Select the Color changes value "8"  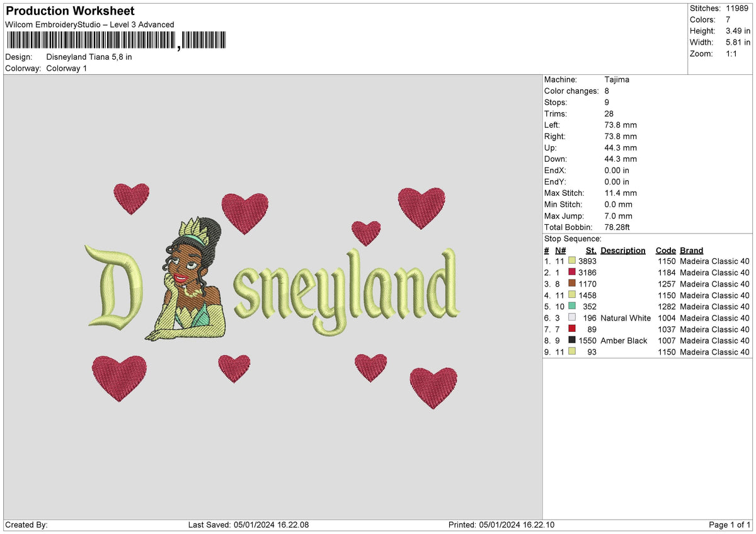pyautogui.click(x=607, y=91)
